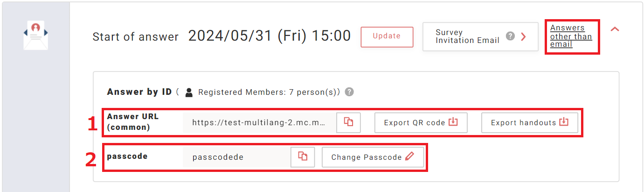644x192 pixels.
Task: Copy the passcode to clipboard
Action: (x=303, y=157)
